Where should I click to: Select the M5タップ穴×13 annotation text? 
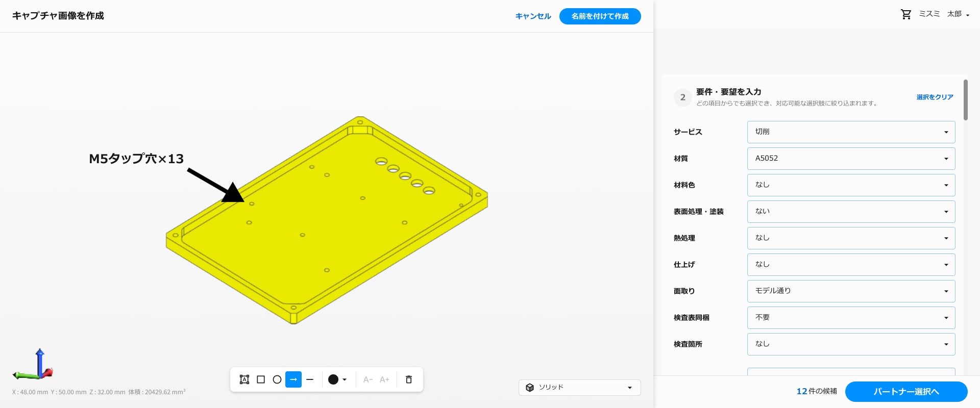(x=136, y=159)
